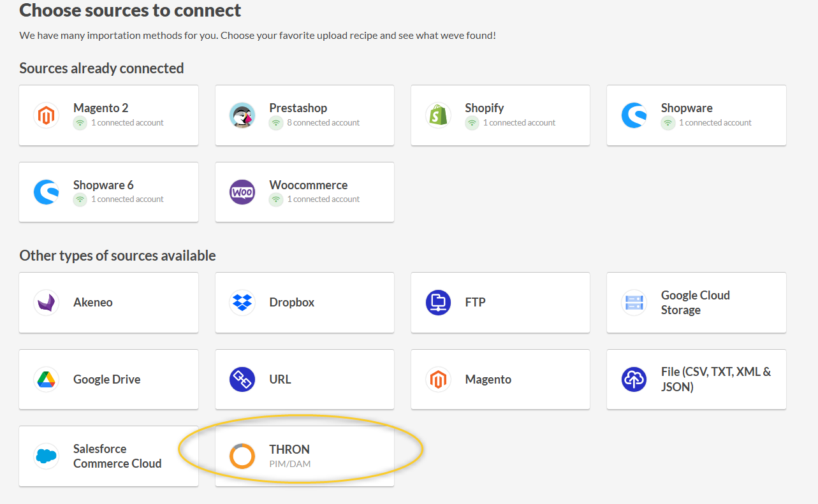This screenshot has height=504, width=818.
Task: Click the Shopify bag icon
Action: [x=438, y=115]
